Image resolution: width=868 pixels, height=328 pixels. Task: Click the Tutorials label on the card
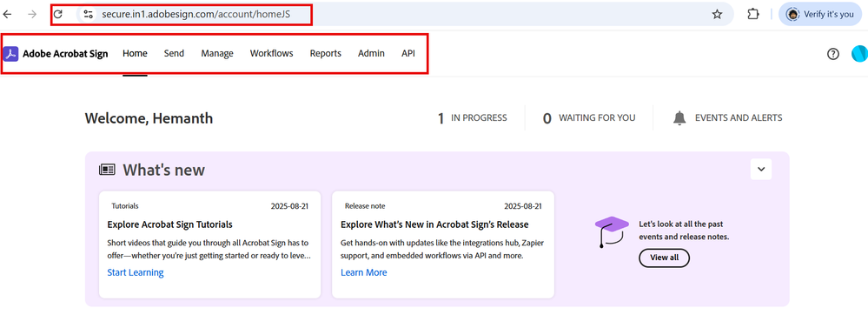pos(125,206)
